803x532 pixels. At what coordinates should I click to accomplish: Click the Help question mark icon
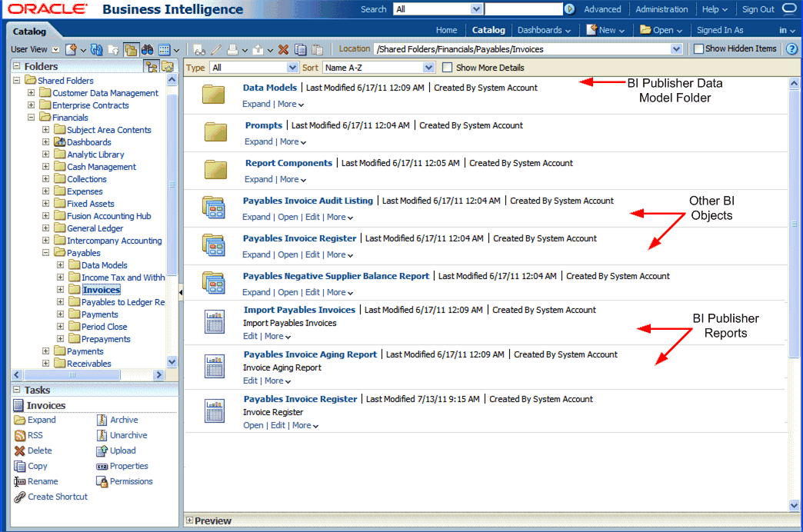click(x=791, y=49)
